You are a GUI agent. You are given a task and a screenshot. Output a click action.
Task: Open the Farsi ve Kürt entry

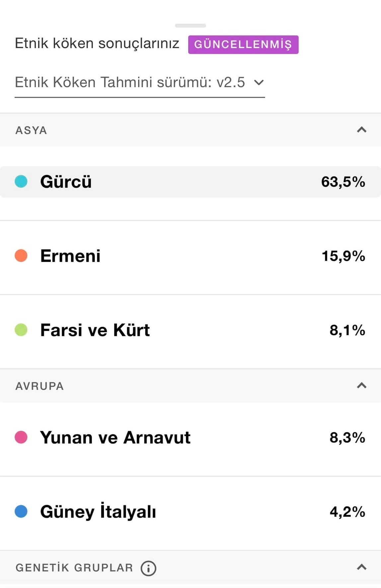tap(190, 330)
